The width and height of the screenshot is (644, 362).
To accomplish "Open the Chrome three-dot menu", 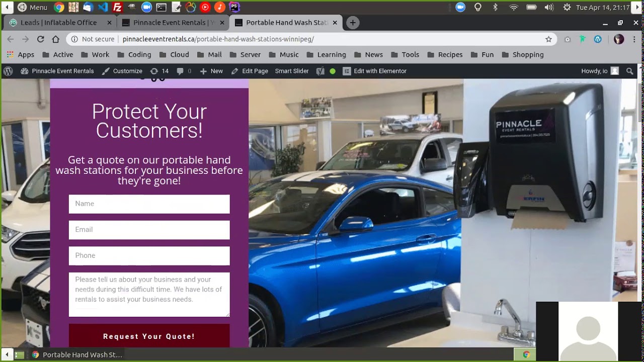I will 635,39.
